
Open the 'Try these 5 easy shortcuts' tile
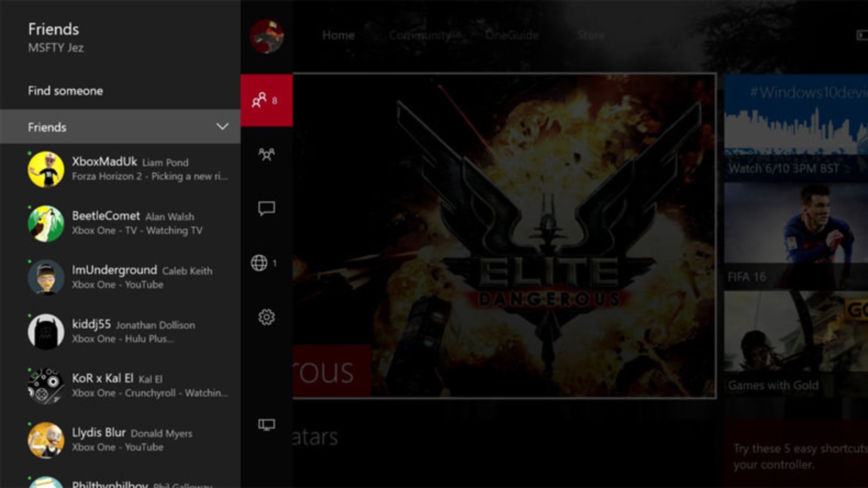click(796, 454)
